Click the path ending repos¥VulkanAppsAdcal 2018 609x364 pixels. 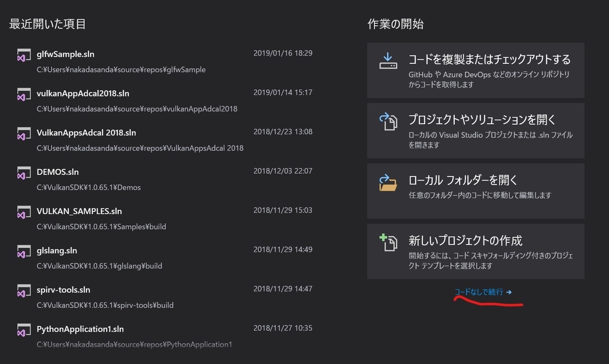pos(140,148)
